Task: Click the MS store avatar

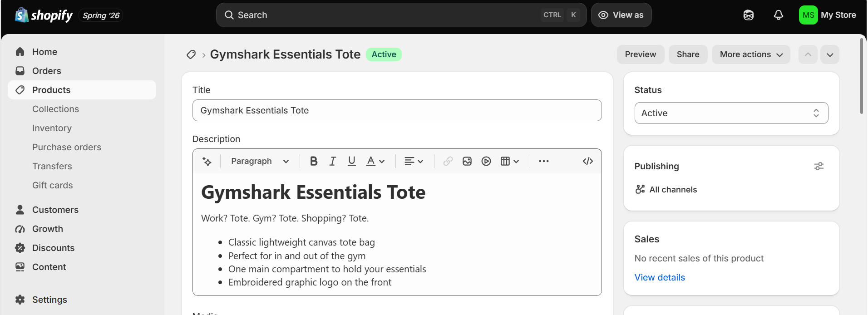Action: tap(808, 15)
